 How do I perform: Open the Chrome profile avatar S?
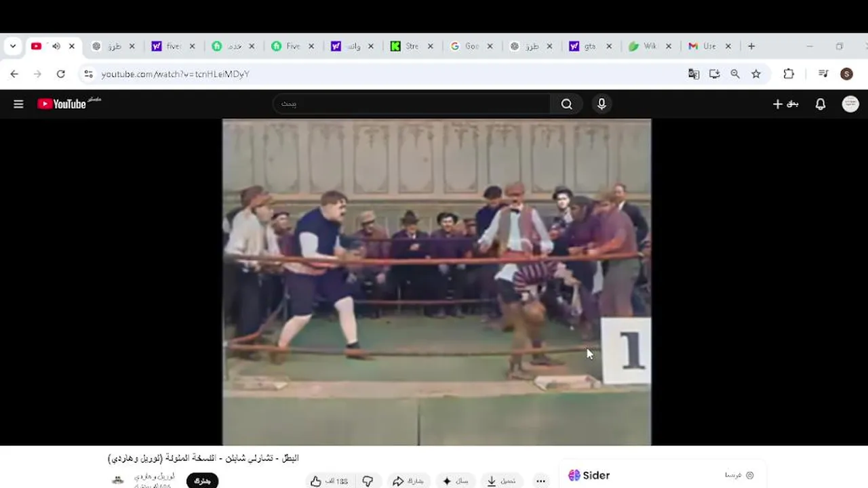[846, 74]
